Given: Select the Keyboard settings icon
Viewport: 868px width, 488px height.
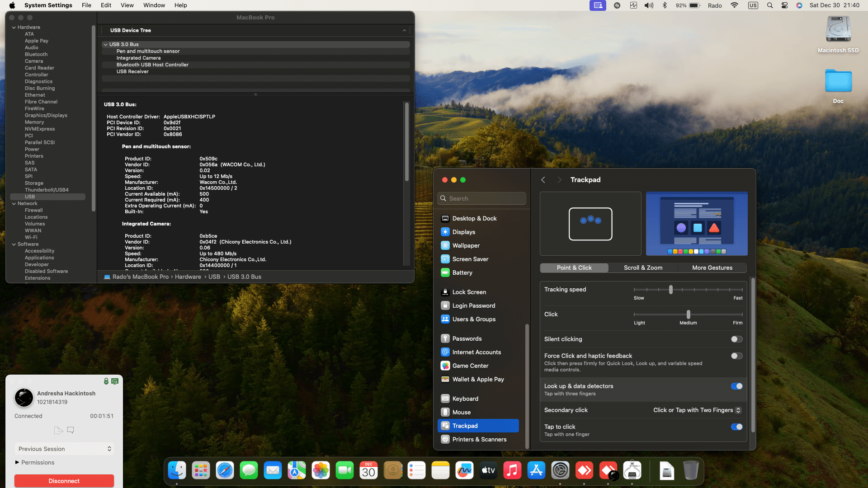Looking at the screenshot, I should coord(445,399).
